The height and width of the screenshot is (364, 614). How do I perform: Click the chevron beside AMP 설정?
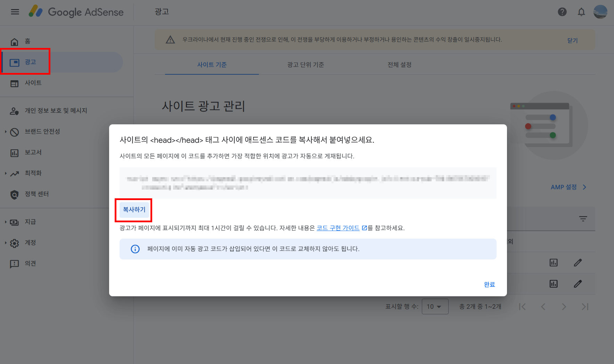[x=584, y=187]
